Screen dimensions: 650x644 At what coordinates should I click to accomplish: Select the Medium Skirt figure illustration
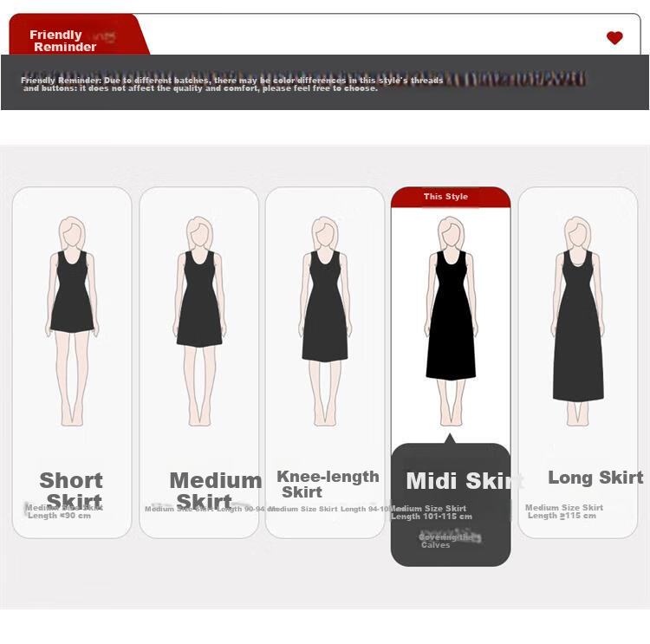click(x=200, y=321)
